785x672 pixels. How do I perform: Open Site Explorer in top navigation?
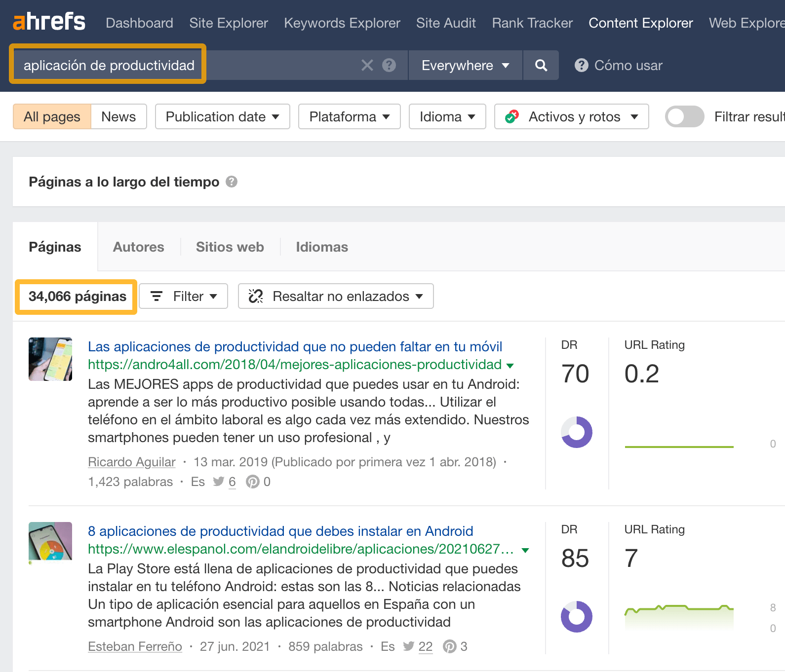click(x=229, y=23)
